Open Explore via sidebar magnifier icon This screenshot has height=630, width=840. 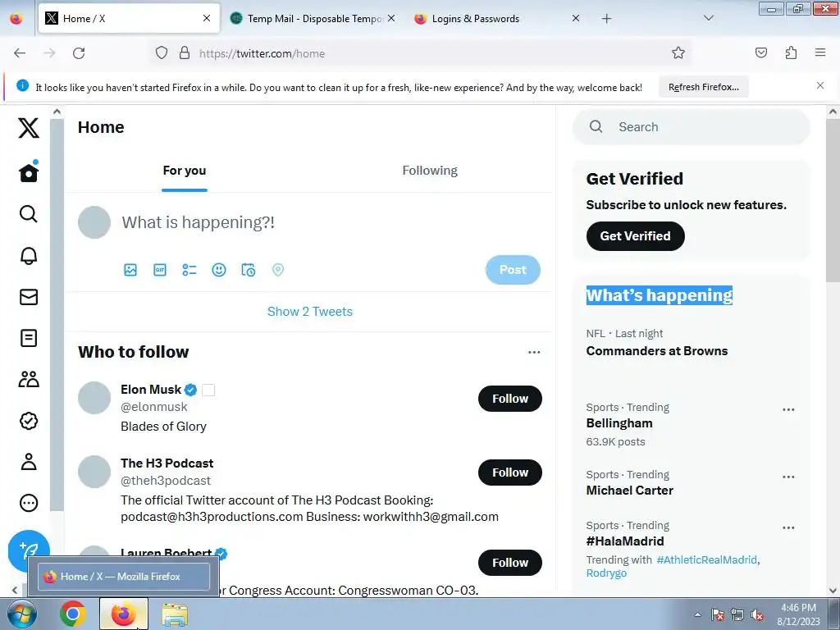tap(29, 214)
